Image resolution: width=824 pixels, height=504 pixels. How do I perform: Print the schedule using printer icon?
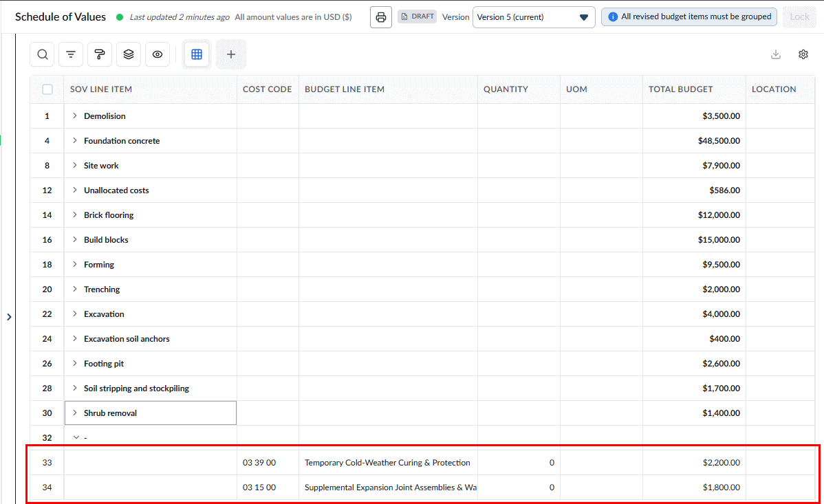point(381,17)
